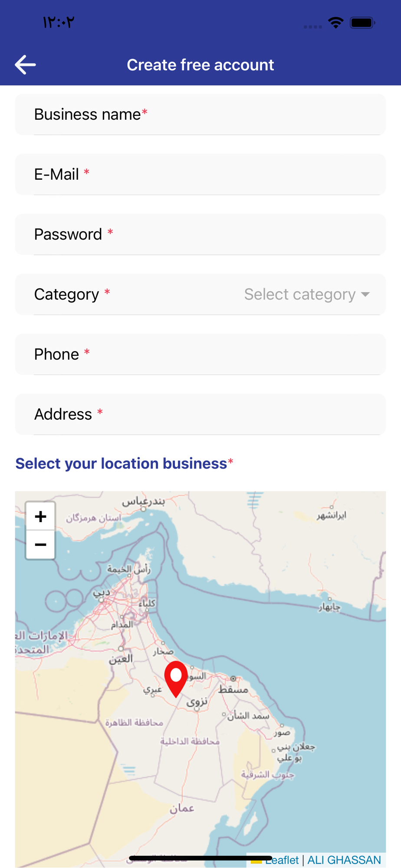
Task: Focus the Password input field
Action: pos(200,234)
